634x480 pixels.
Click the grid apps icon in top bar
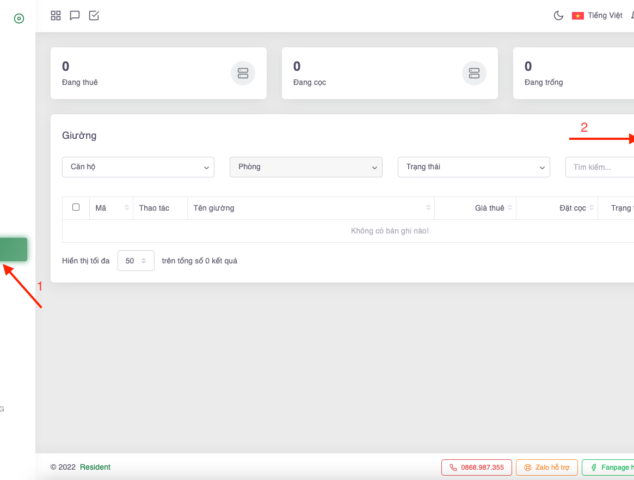point(56,16)
